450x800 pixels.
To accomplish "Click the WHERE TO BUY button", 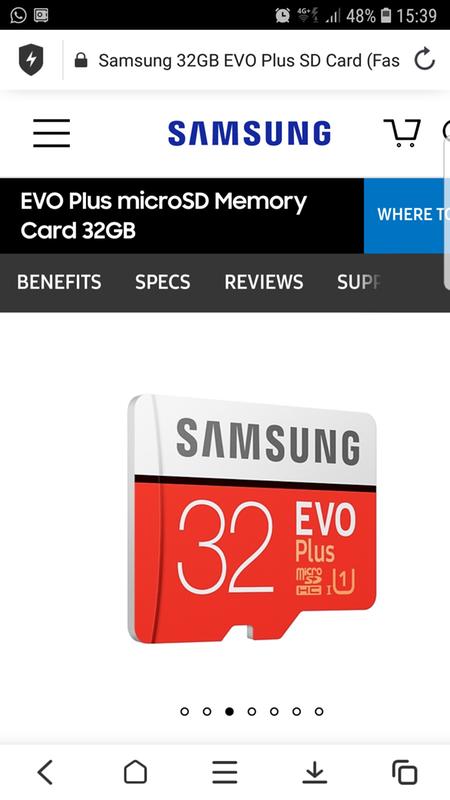I will click(407, 215).
